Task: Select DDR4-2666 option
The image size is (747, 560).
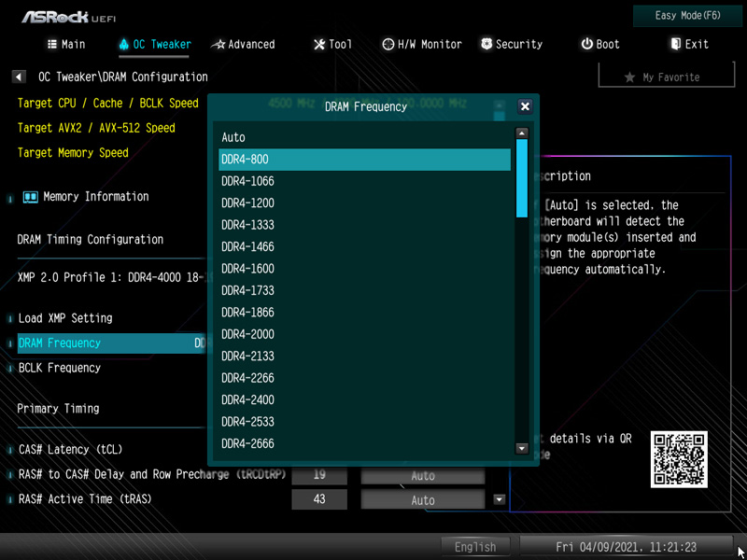Action: (364, 444)
